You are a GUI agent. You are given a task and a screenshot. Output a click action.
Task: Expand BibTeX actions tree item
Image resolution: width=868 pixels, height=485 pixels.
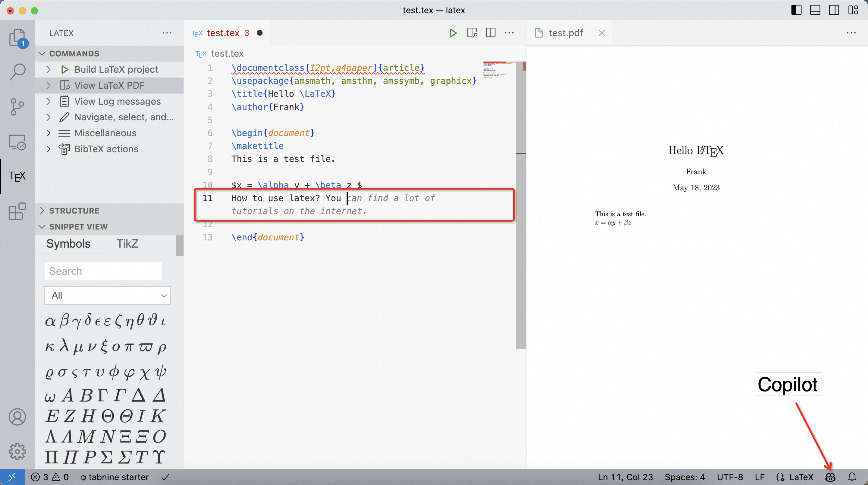(x=48, y=149)
